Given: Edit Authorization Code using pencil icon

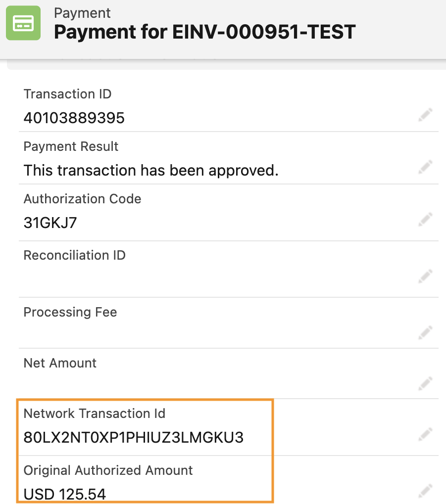Looking at the screenshot, I should click(425, 219).
